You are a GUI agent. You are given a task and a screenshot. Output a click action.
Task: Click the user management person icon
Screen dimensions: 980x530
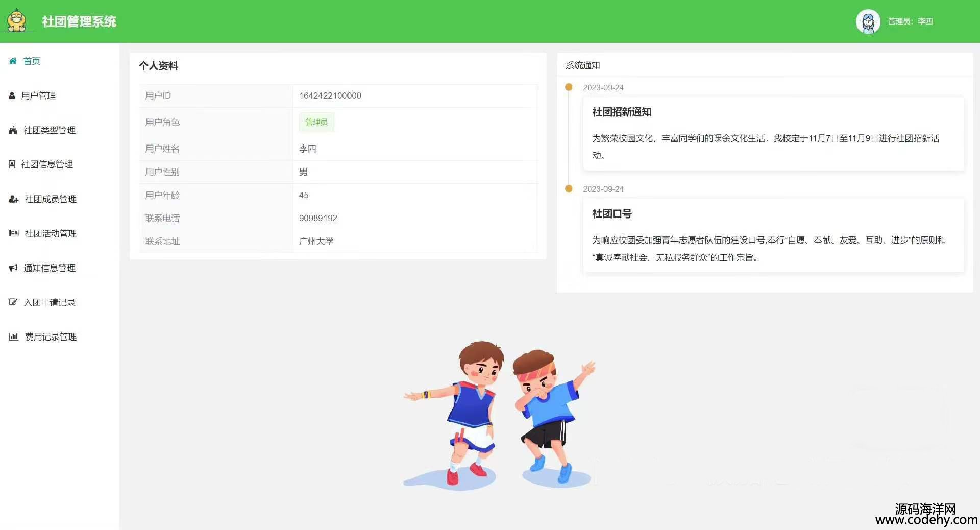click(x=12, y=95)
